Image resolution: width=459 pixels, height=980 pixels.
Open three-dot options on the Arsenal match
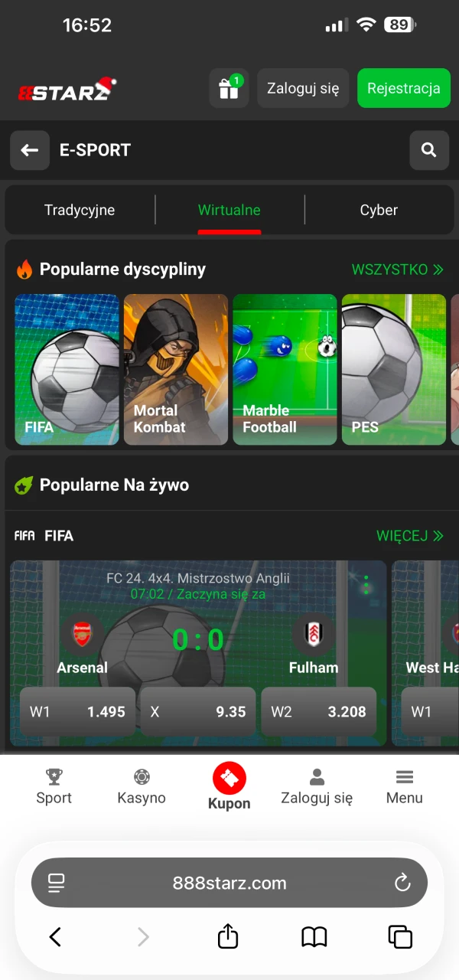point(366,584)
